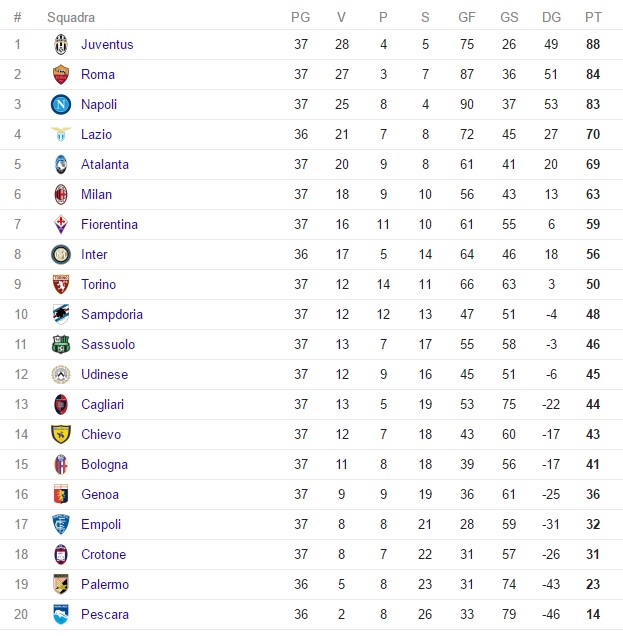The image size is (623, 636).
Task: Click the Sampdoria club crest icon
Action: click(x=61, y=314)
